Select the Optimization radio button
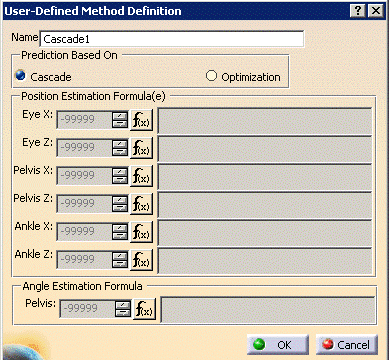The height and width of the screenshot is (360, 389). 211,76
